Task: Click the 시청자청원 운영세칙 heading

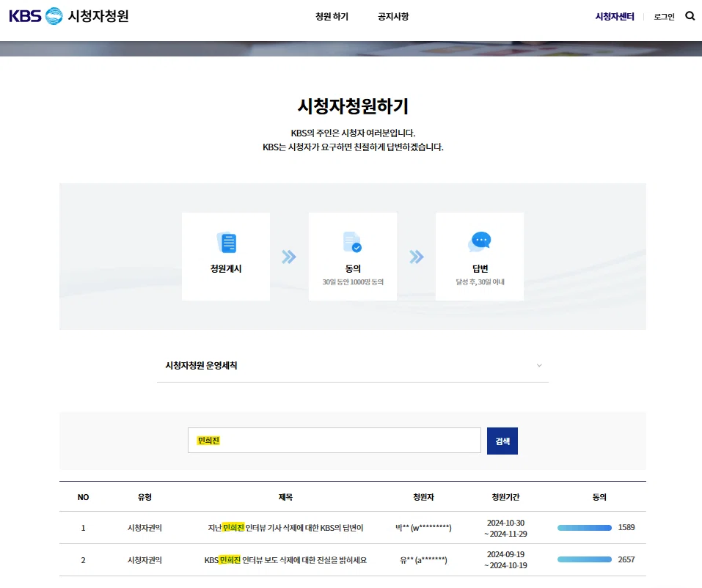Action: tap(201, 365)
